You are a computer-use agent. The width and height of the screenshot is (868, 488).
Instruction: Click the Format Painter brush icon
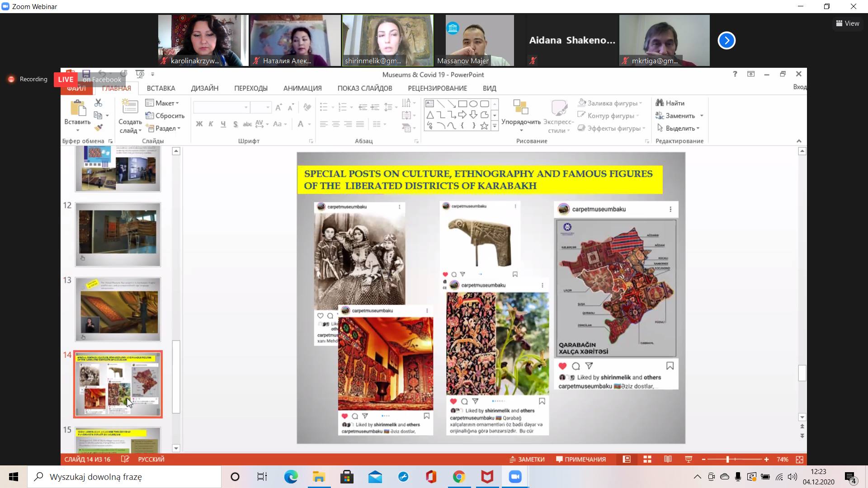[98, 128]
